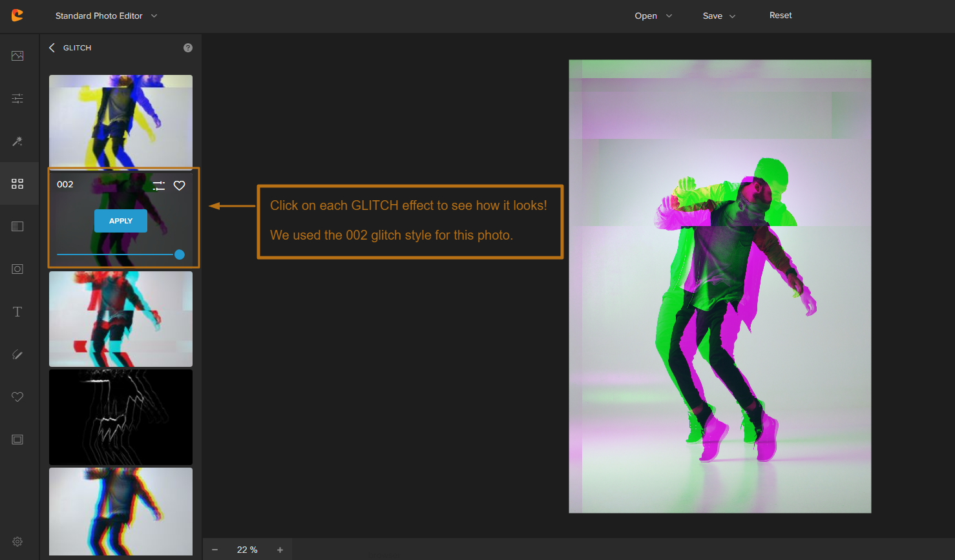
Task: Click the help question mark icon
Action: (188, 48)
